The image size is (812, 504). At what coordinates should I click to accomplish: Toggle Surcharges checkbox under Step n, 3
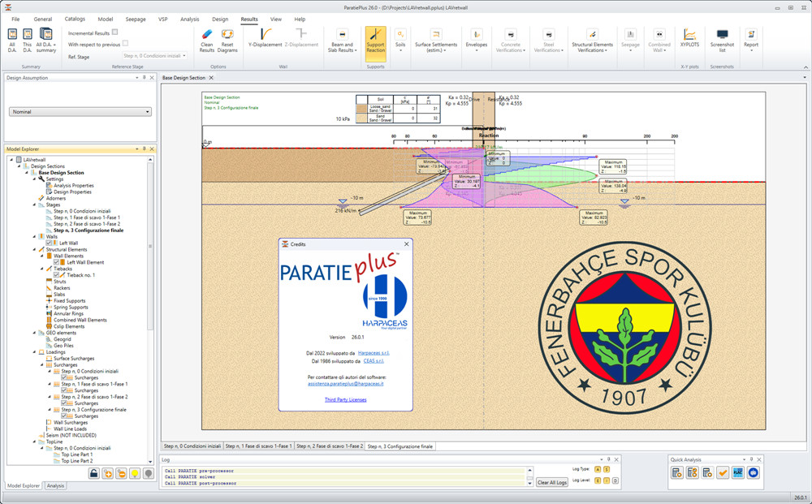pos(64,416)
